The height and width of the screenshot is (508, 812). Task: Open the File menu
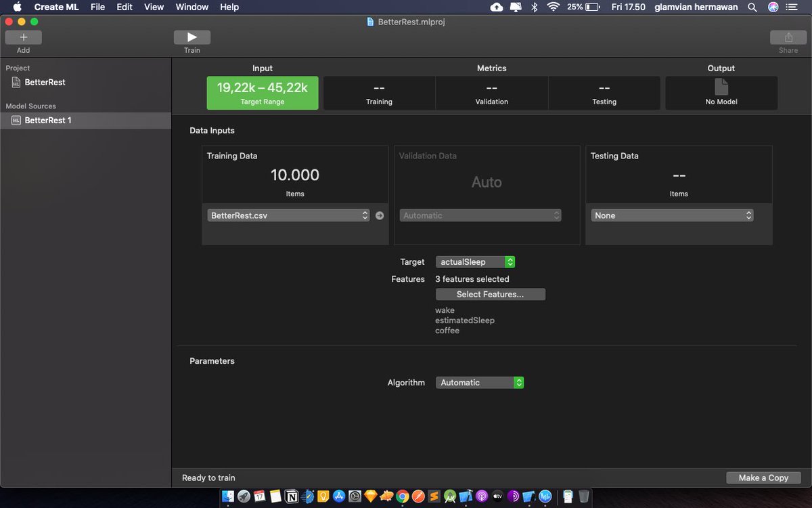(x=97, y=7)
